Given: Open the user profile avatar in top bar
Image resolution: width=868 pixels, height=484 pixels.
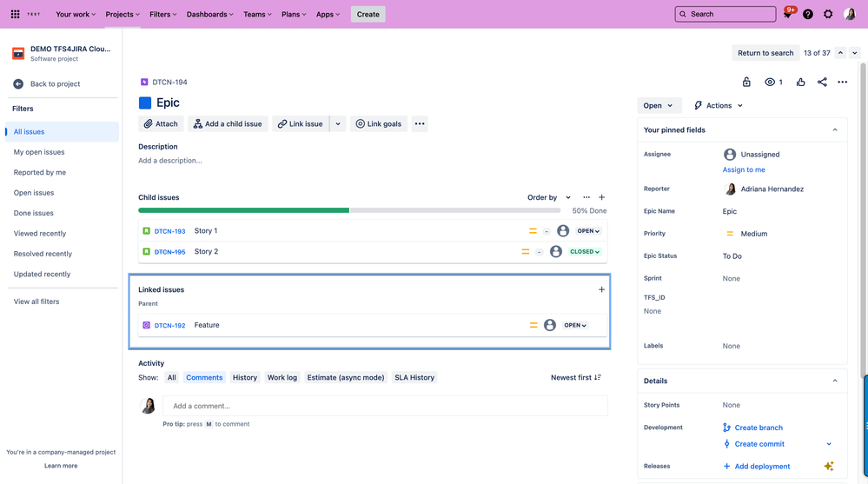Looking at the screenshot, I should (x=850, y=15).
